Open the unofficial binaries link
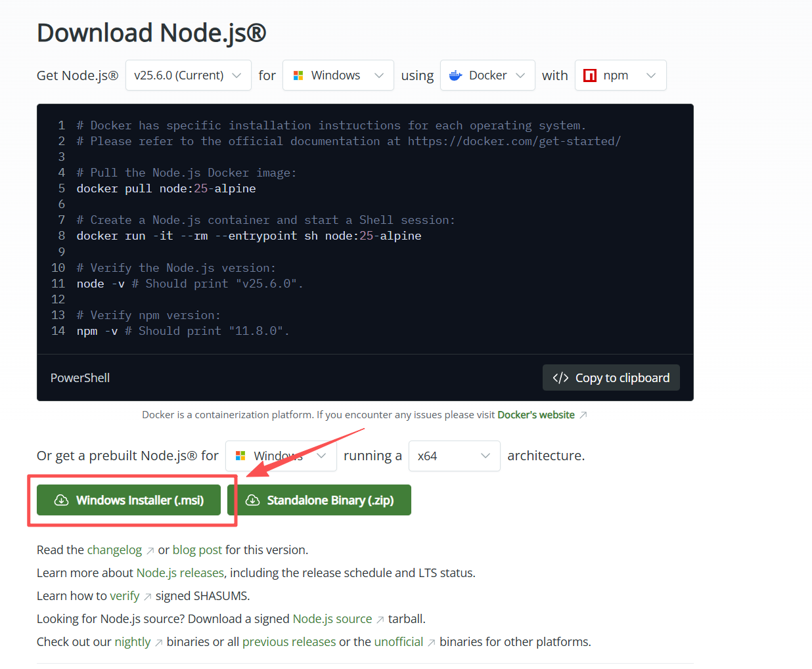This screenshot has height=669, width=812. pos(399,642)
